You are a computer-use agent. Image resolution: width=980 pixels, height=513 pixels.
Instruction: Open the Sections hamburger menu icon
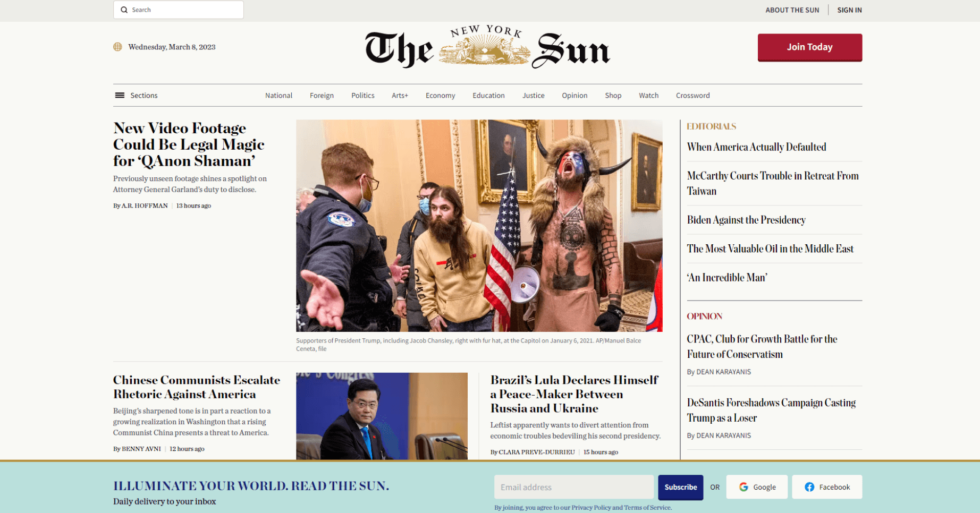coord(120,96)
